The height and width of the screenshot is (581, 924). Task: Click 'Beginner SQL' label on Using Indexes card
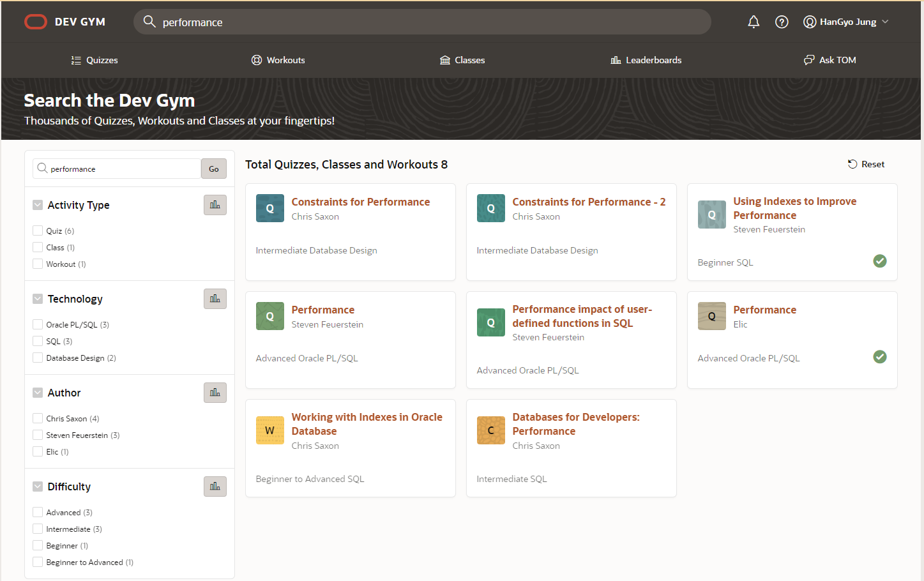pyautogui.click(x=725, y=262)
